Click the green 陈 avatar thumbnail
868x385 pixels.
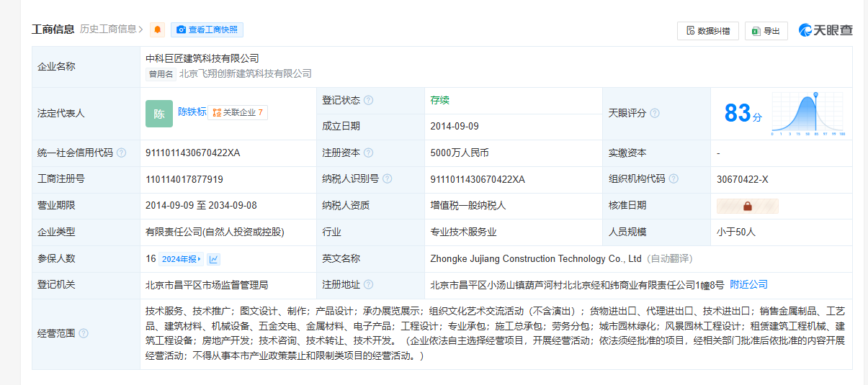coord(159,114)
